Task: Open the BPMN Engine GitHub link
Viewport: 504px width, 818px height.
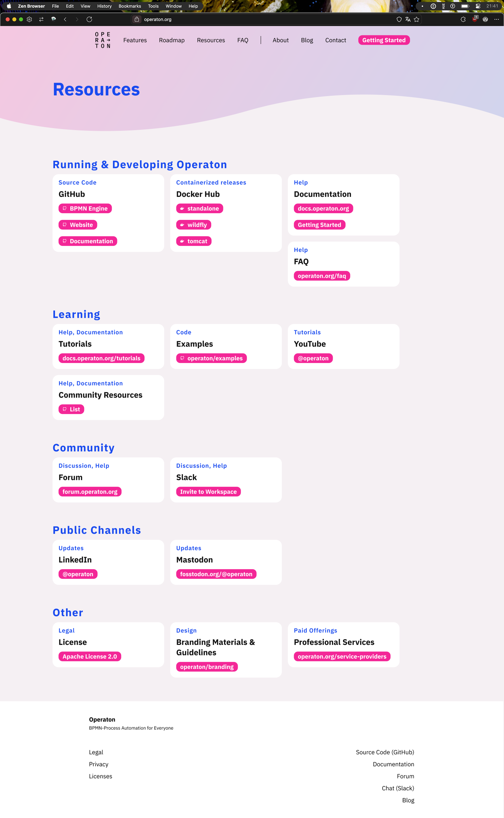Action: (x=85, y=209)
